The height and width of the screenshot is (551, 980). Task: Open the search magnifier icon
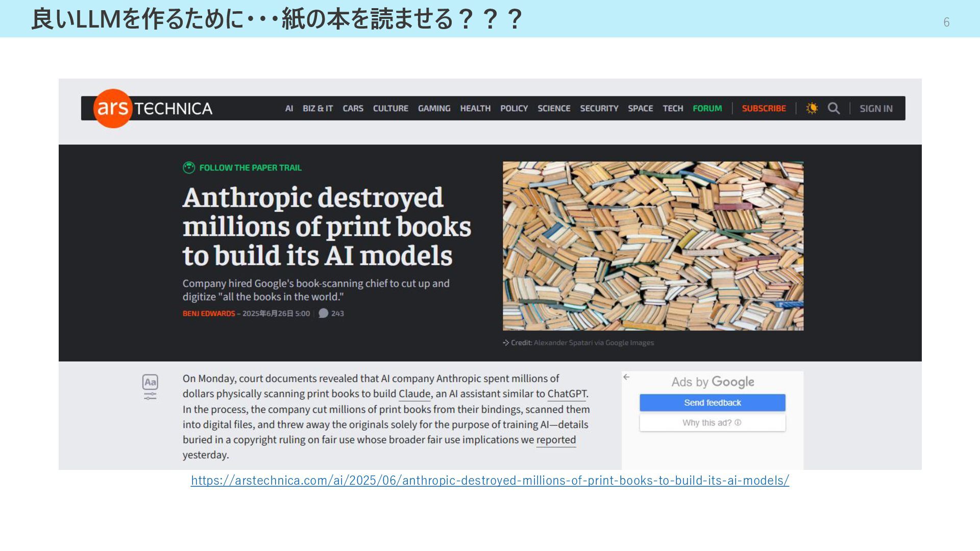coord(834,108)
